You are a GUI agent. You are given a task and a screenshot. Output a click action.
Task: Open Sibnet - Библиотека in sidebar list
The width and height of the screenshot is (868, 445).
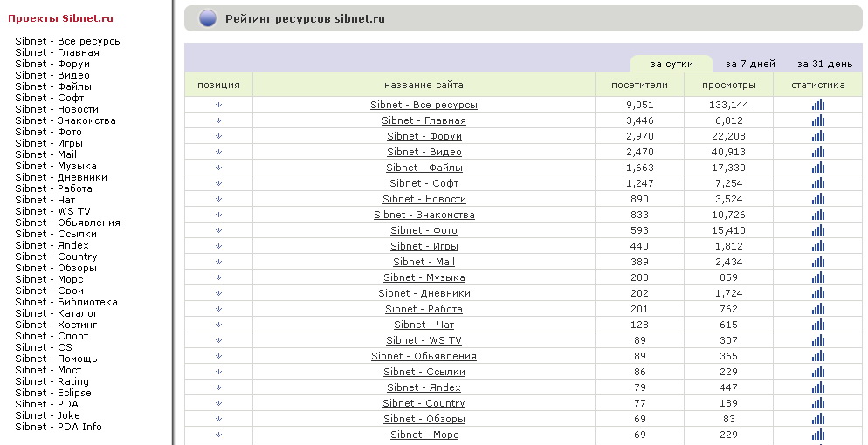(x=65, y=302)
